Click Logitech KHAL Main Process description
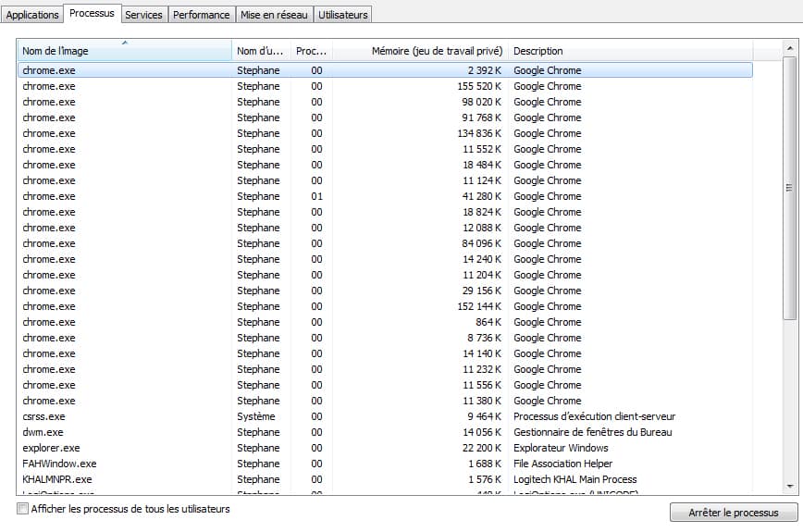Image resolution: width=803 pixels, height=532 pixels. coord(575,479)
